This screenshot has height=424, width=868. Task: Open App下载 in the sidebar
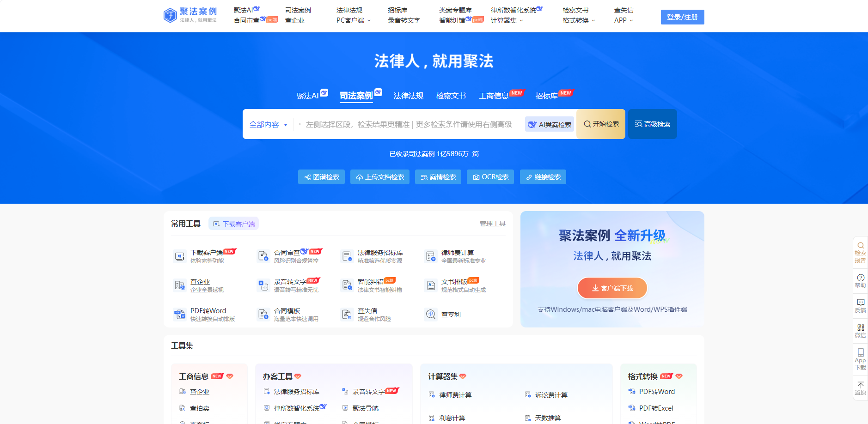pyautogui.click(x=860, y=359)
